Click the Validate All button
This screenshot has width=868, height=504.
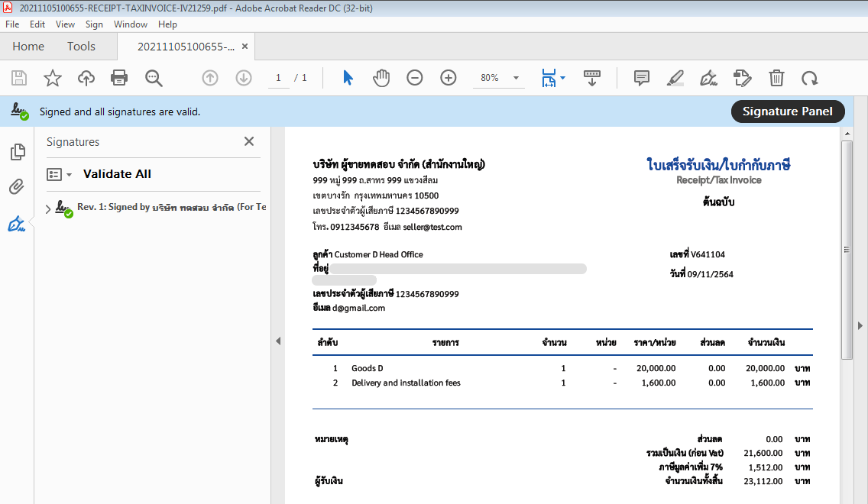116,174
